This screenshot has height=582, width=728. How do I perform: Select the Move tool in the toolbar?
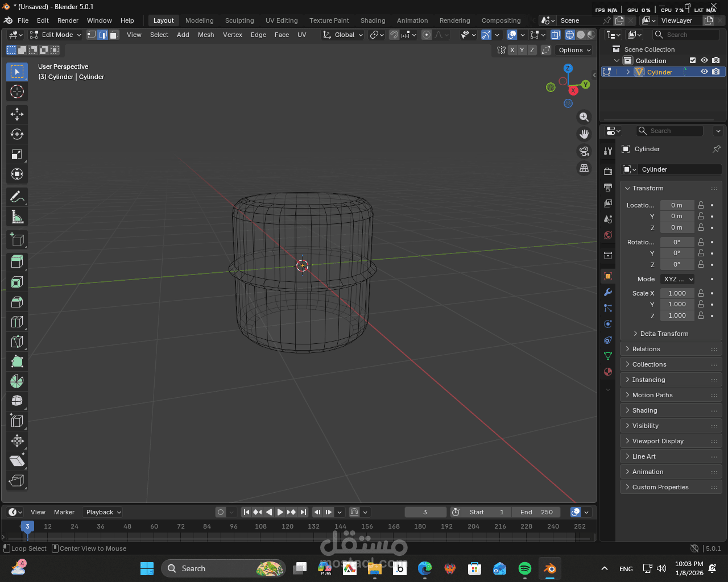17,114
